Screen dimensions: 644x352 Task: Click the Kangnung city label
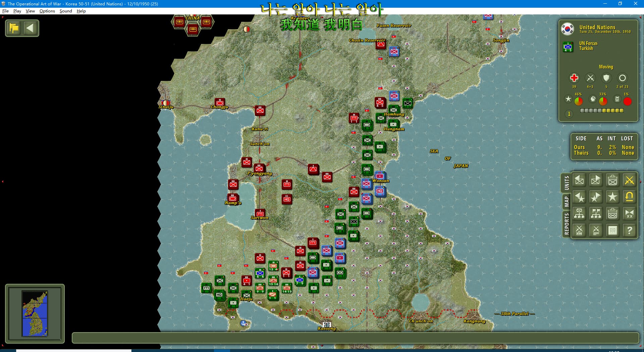tap(474, 321)
